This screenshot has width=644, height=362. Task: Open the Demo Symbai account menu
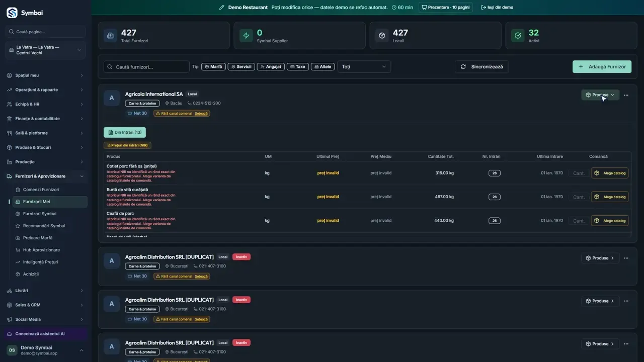click(x=45, y=350)
